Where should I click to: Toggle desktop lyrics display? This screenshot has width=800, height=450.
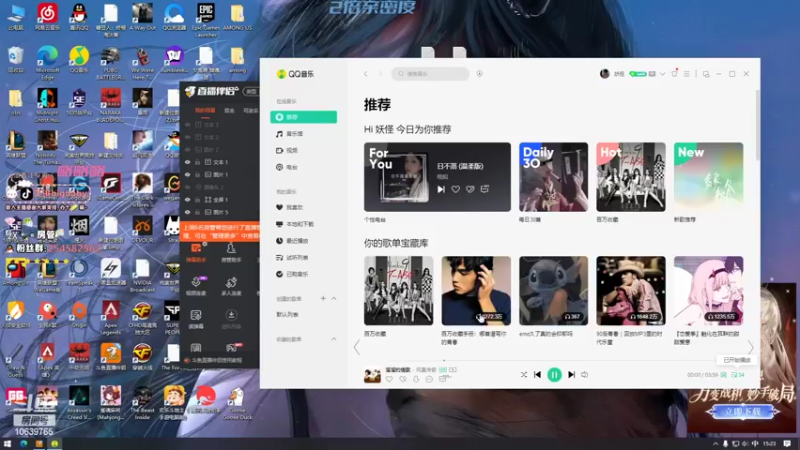723,374
